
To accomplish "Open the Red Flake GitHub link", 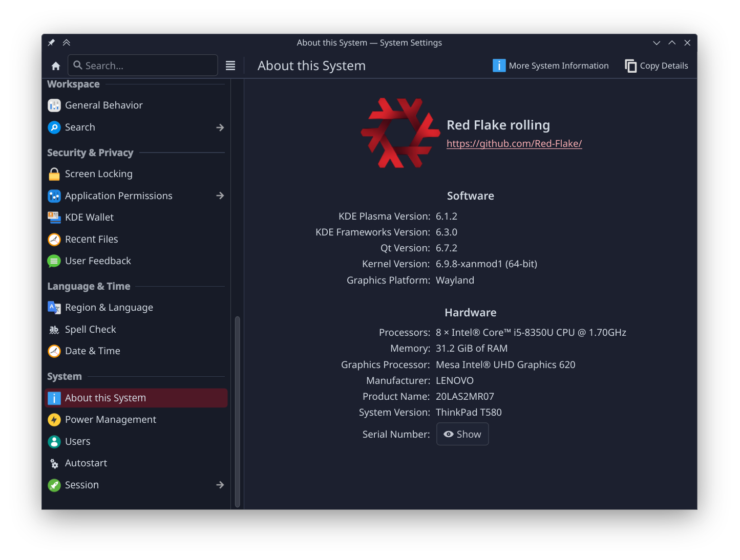I will (x=514, y=144).
